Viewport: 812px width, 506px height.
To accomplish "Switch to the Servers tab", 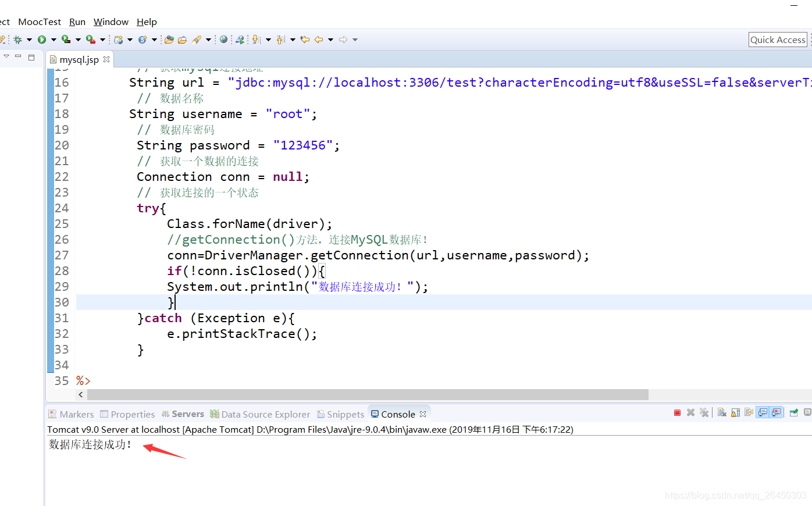I will click(x=187, y=414).
